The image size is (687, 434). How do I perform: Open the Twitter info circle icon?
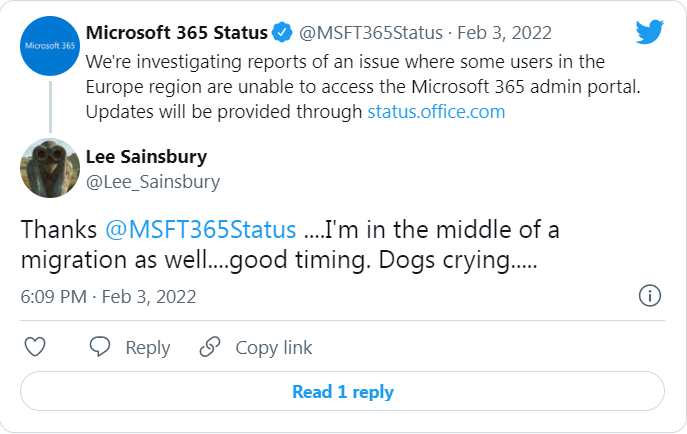coord(649,296)
